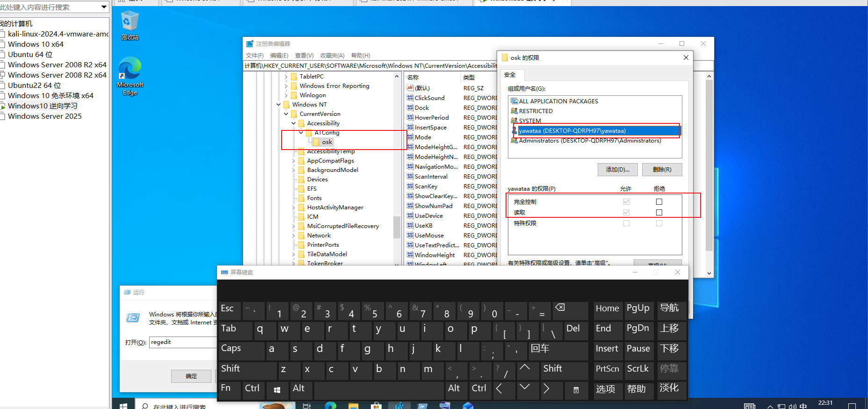Tick the 拒绝 checkbox for 读取
This screenshot has width=868, height=409.
(x=659, y=213)
